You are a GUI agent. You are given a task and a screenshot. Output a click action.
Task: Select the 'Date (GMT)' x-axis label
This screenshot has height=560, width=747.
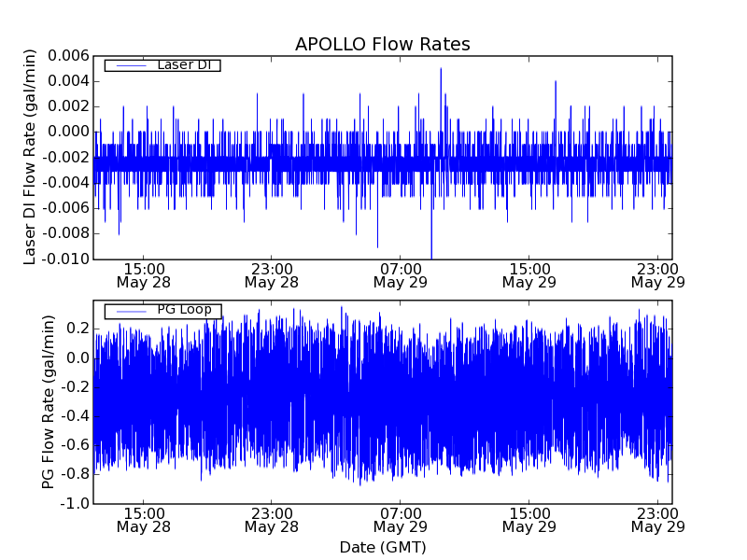[382, 547]
